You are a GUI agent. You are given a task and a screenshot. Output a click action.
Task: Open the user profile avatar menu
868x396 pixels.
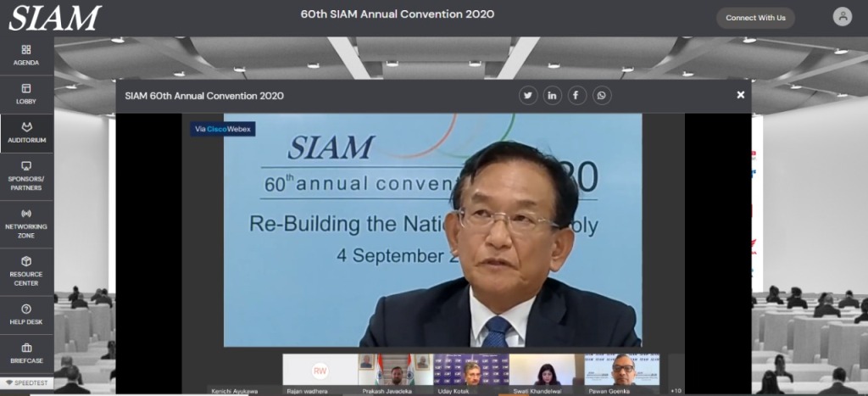pos(842,16)
